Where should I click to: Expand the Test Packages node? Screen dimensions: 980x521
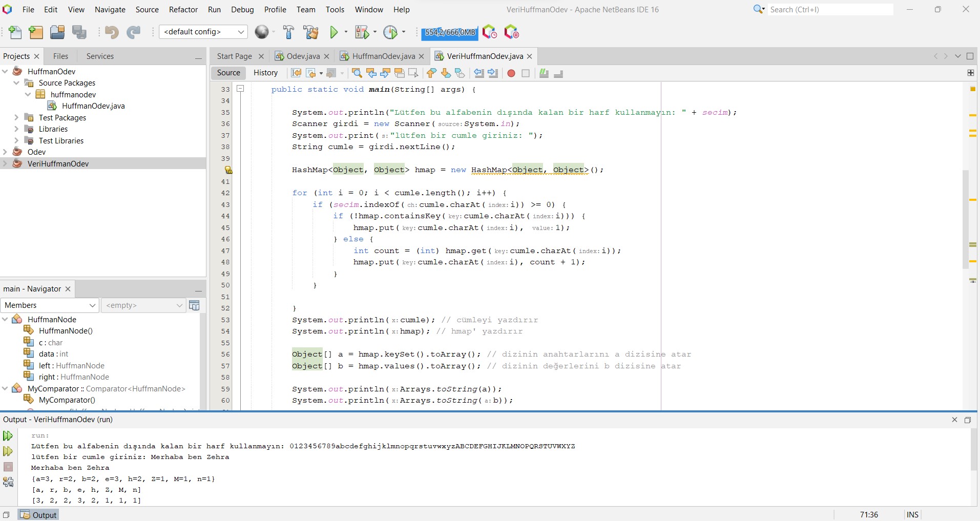(x=16, y=117)
